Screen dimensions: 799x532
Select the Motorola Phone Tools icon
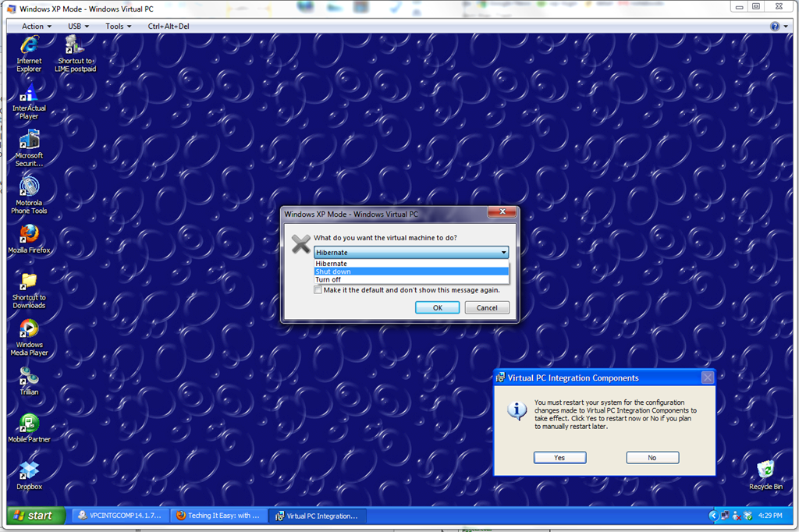coord(29,196)
